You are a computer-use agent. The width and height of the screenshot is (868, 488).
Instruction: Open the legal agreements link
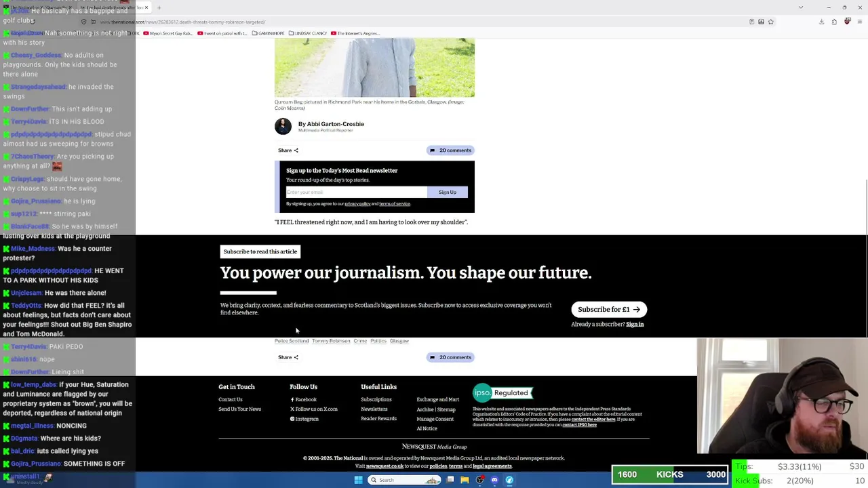(492, 466)
